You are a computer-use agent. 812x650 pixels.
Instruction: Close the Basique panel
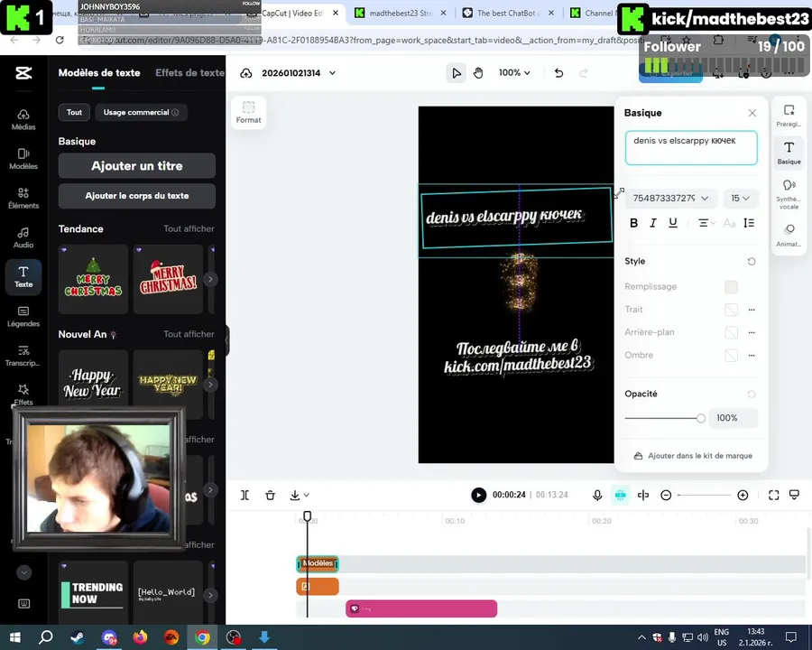pyautogui.click(x=752, y=113)
